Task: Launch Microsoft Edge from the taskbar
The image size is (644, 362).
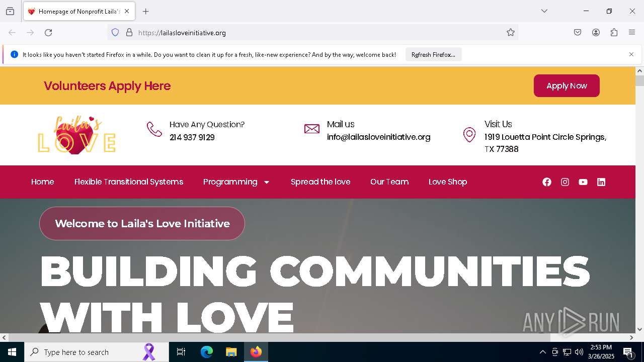Action: coord(207,352)
